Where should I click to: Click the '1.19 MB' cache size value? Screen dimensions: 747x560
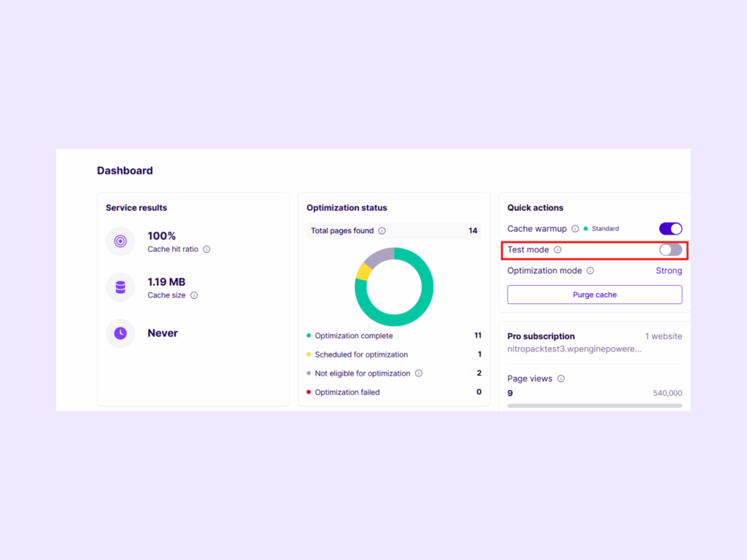(166, 282)
